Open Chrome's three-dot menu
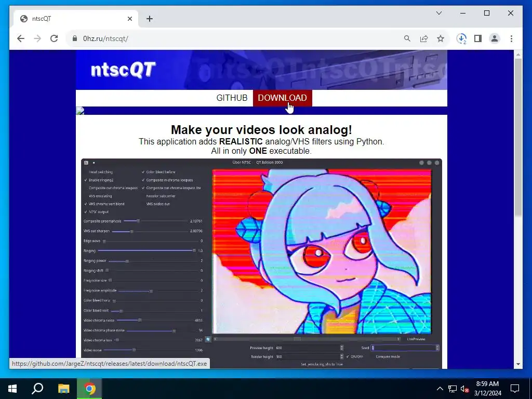532x399 pixels. pos(511,38)
